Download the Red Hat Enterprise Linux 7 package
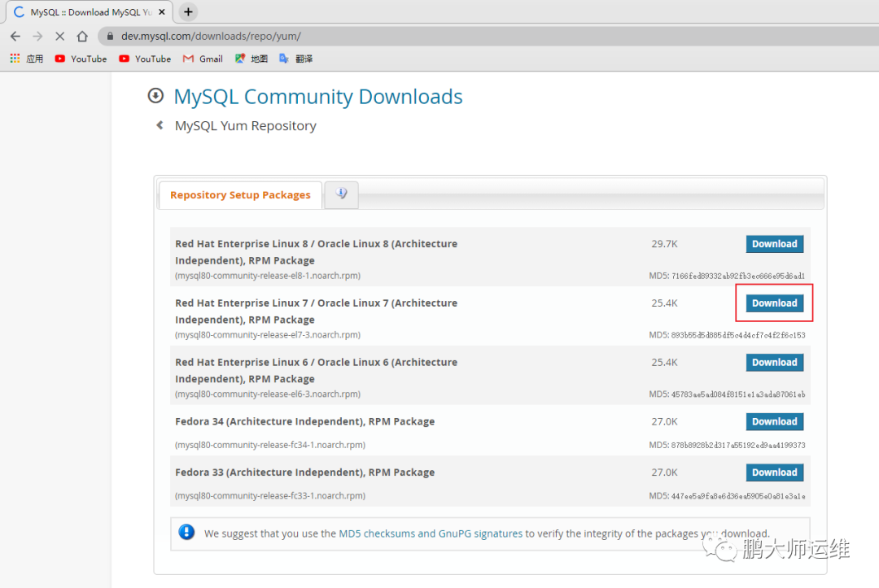The width and height of the screenshot is (879, 588). 774,303
